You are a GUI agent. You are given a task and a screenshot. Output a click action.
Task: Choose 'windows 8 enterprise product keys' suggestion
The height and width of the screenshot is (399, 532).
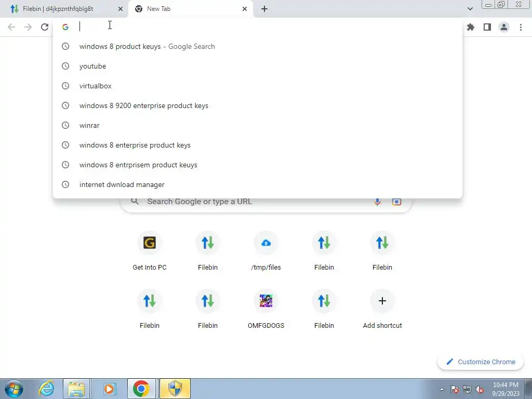258,145
